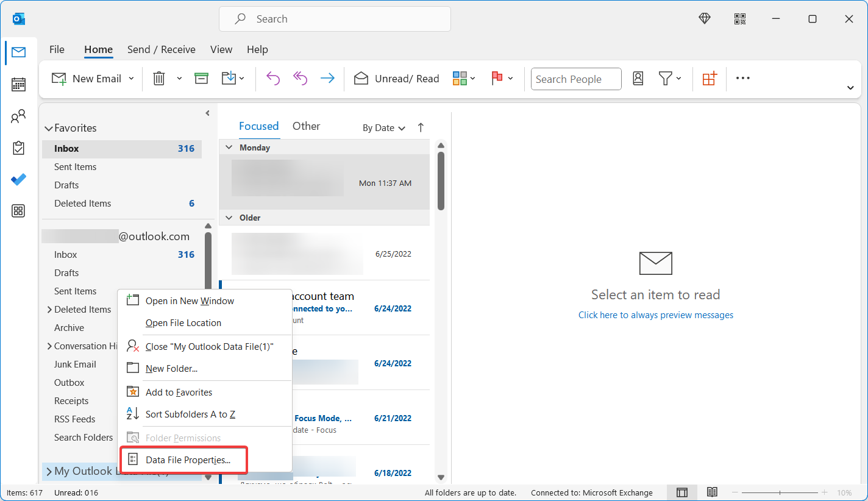Archive the selected message
This screenshot has height=501, width=868.
(201, 79)
